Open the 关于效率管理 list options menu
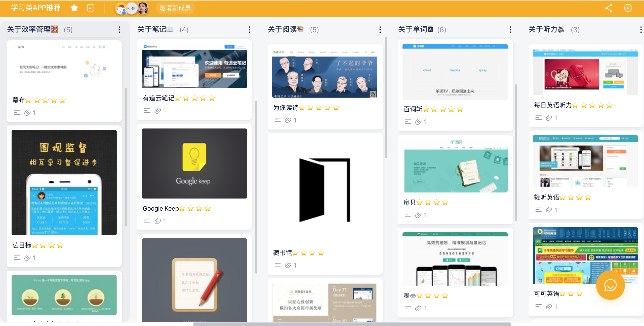The image size is (644, 326). pos(119,30)
